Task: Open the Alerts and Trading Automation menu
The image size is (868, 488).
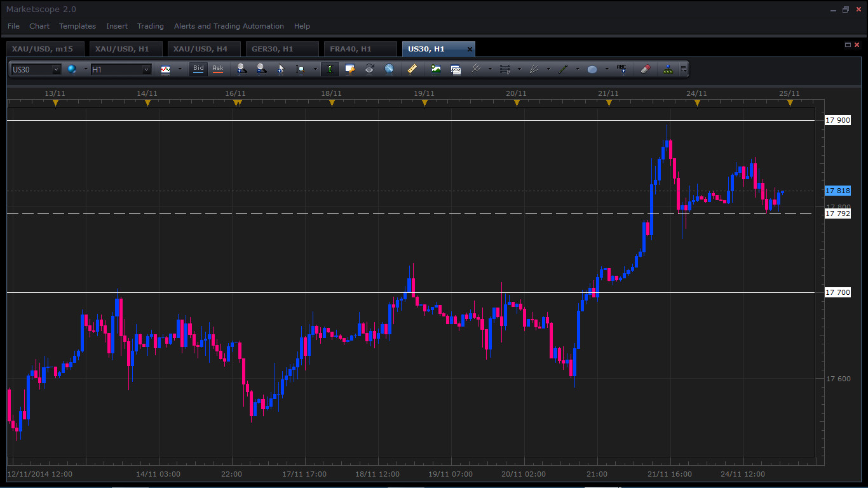Action: pyautogui.click(x=229, y=26)
